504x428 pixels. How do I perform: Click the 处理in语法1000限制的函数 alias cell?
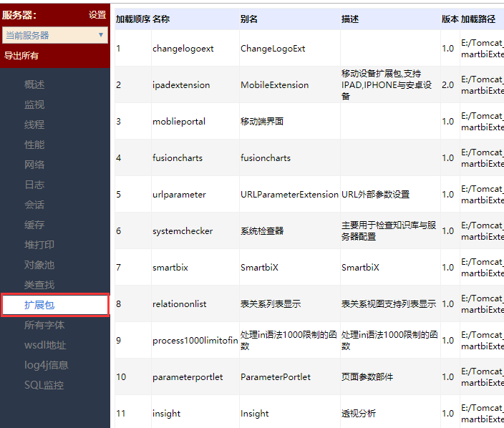289,340
